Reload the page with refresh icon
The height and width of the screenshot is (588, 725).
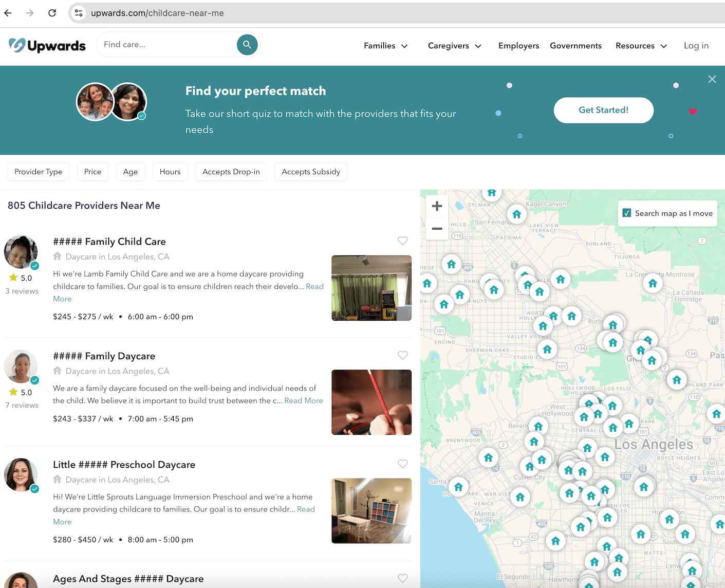(52, 13)
